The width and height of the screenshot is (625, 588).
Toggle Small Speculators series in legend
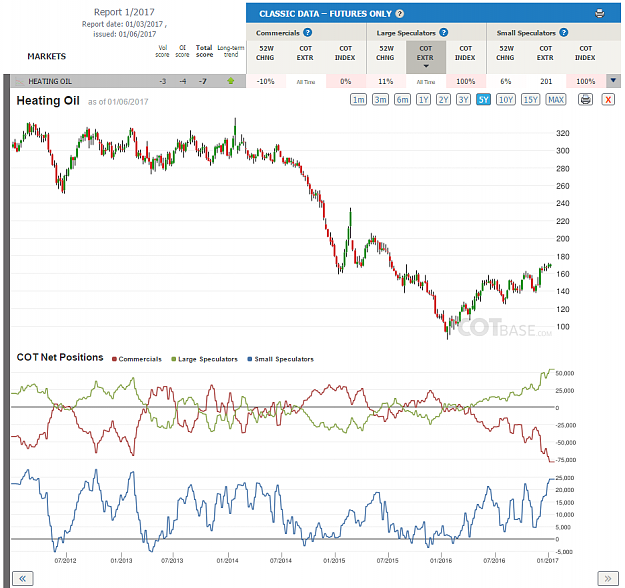281,359
